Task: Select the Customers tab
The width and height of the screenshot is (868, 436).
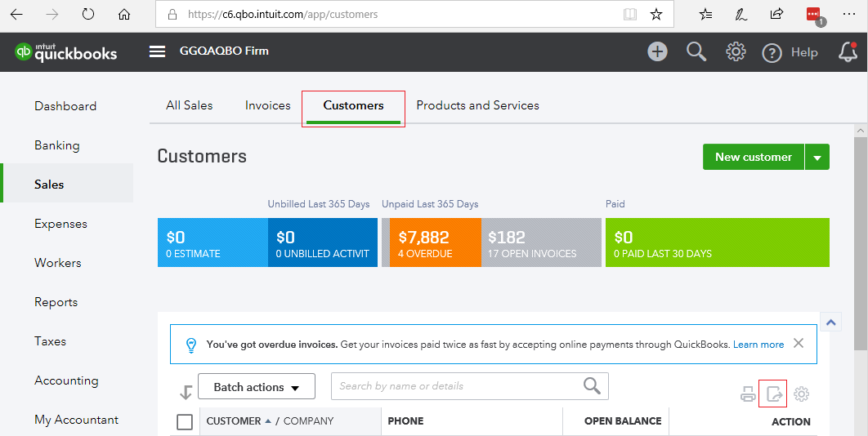Action: point(353,105)
